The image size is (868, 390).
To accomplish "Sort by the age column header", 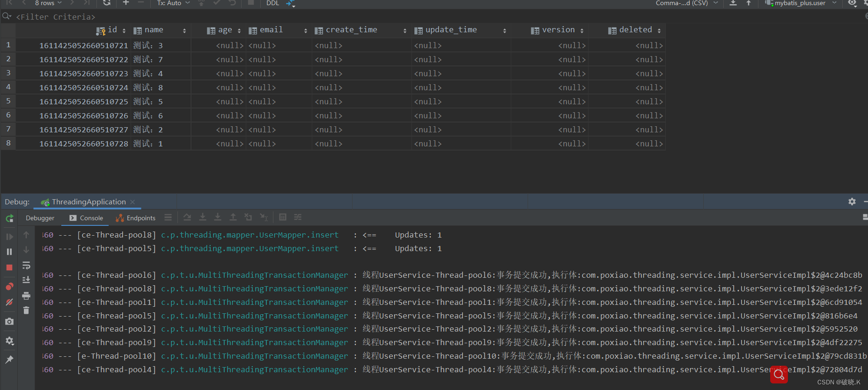I will (224, 30).
